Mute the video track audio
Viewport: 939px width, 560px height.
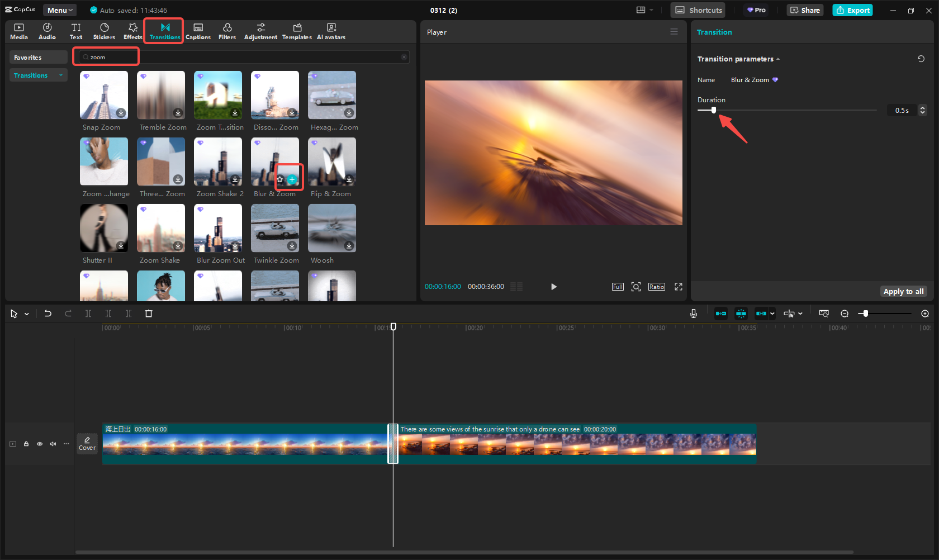(53, 444)
